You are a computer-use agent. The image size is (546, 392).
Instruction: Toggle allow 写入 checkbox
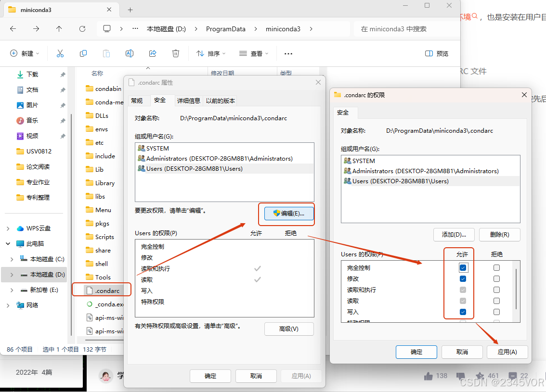[463, 312]
